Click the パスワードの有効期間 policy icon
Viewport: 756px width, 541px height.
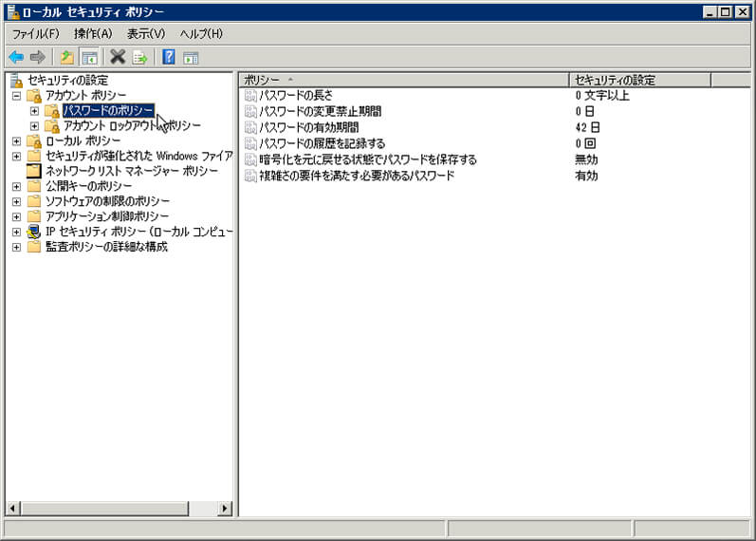[250, 127]
